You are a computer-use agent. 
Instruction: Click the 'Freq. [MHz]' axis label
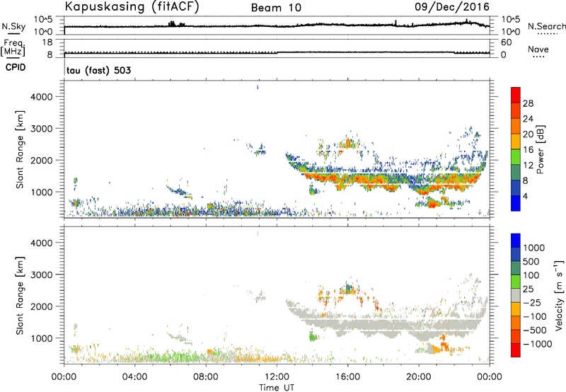[x=13, y=47]
